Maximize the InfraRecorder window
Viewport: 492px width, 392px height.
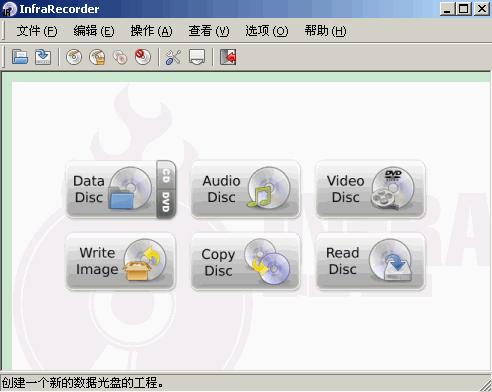(464, 9)
